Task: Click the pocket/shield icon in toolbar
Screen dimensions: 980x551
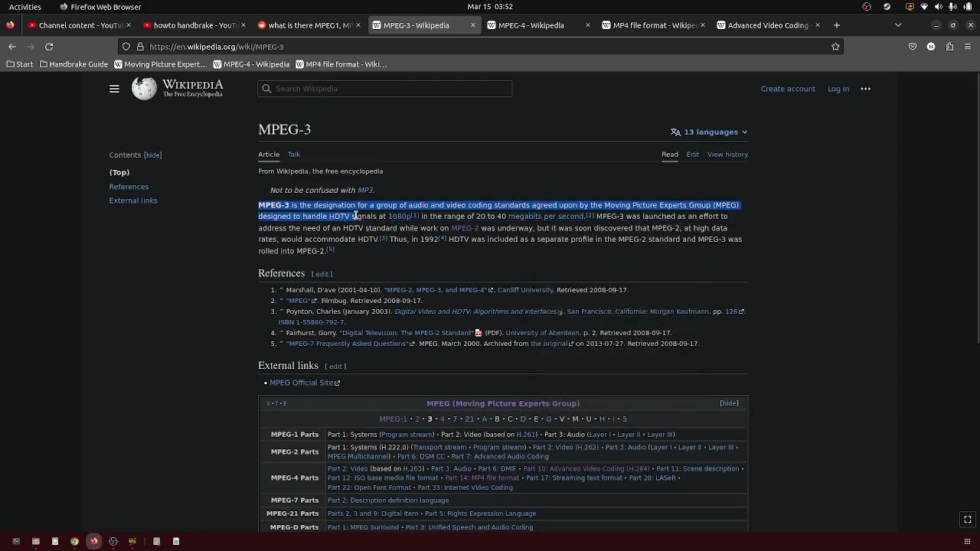Action: 913,47
